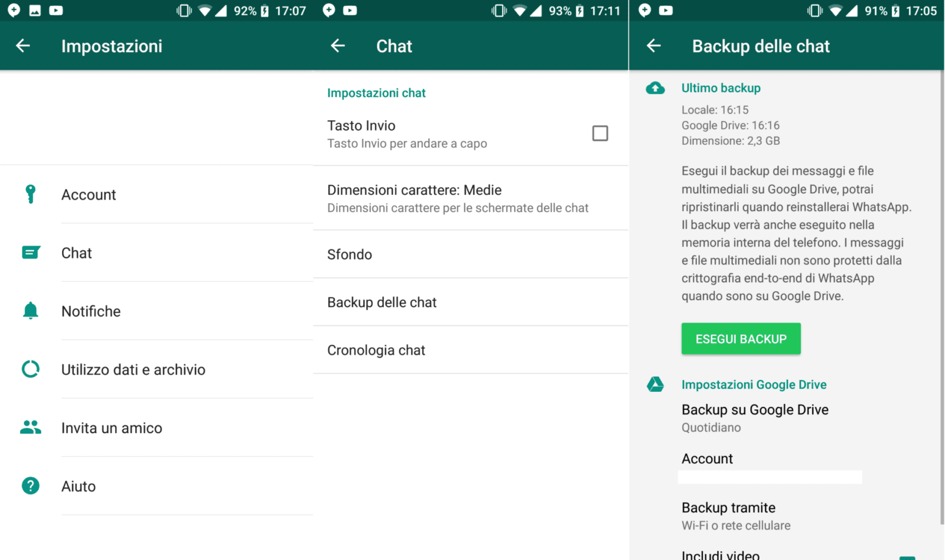Click the 17:07 clock in the status bar

[x=291, y=11]
